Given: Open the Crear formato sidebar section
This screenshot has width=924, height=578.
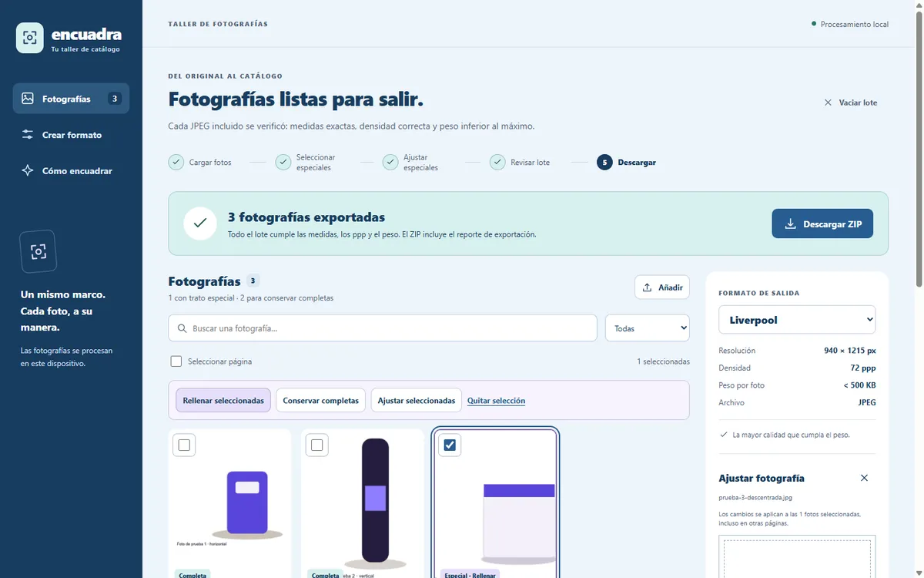Looking at the screenshot, I should (71, 135).
